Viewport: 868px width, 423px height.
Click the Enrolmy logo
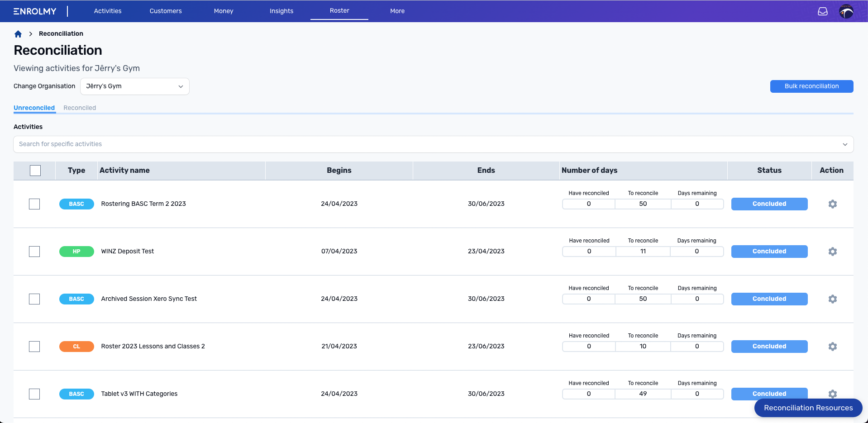click(35, 11)
